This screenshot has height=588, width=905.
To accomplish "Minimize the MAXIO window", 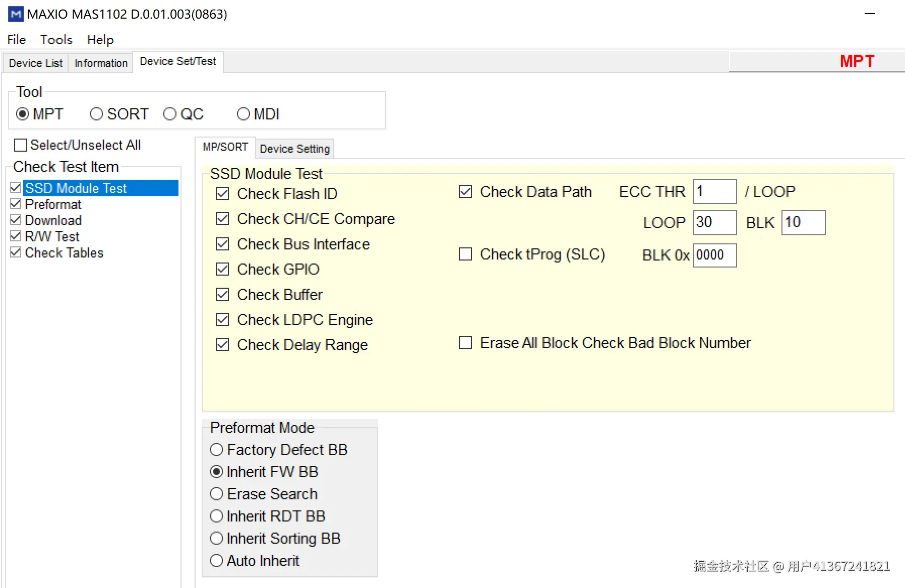I will click(869, 14).
